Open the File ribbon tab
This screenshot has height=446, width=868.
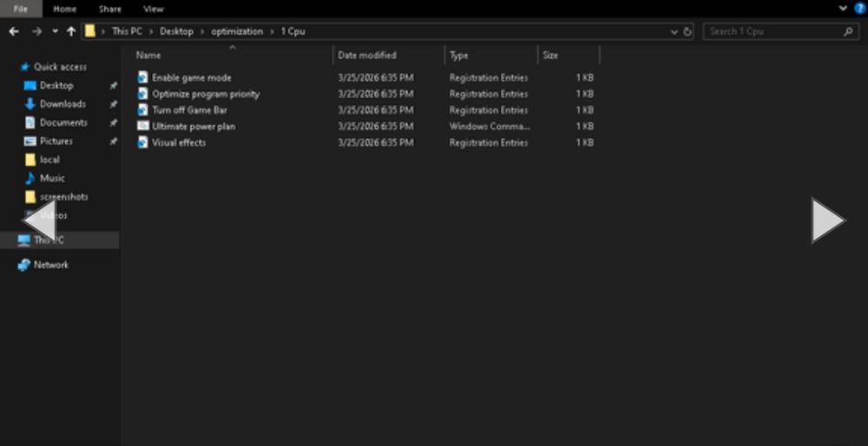(x=21, y=9)
